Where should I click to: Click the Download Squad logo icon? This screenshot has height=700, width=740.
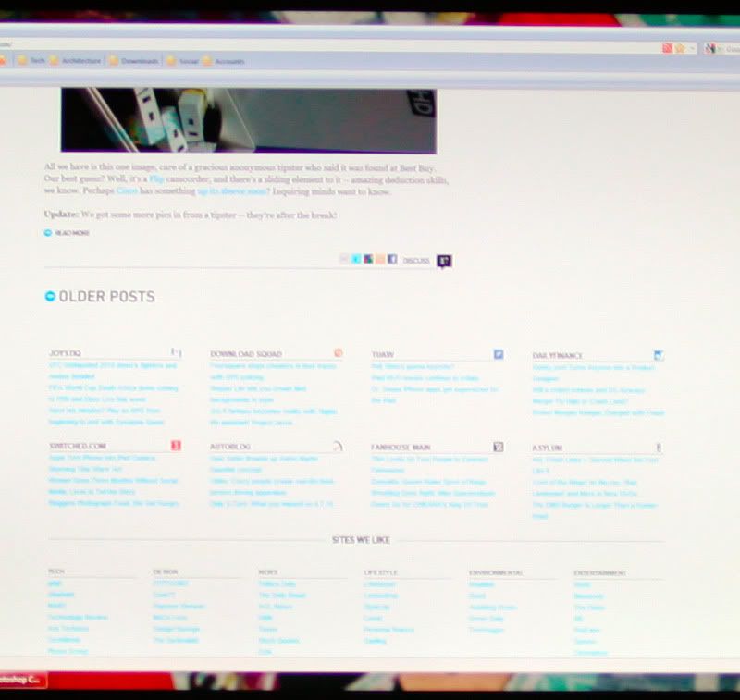(338, 353)
